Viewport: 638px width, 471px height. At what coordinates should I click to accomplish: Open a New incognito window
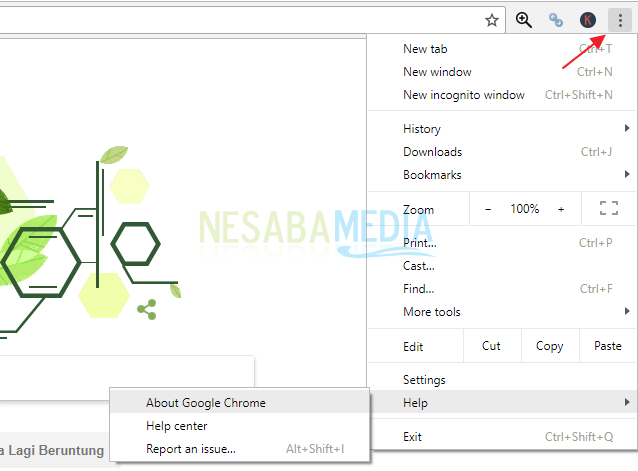click(x=503, y=95)
